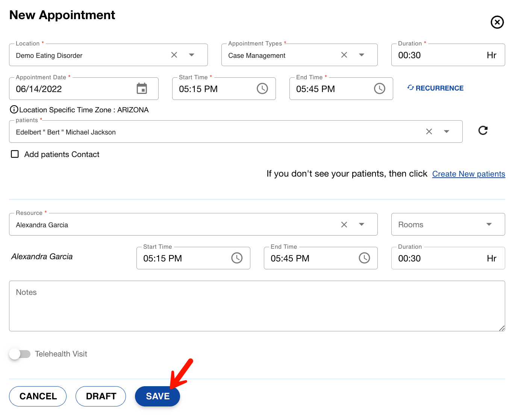Clear the selected patient name

click(x=429, y=131)
